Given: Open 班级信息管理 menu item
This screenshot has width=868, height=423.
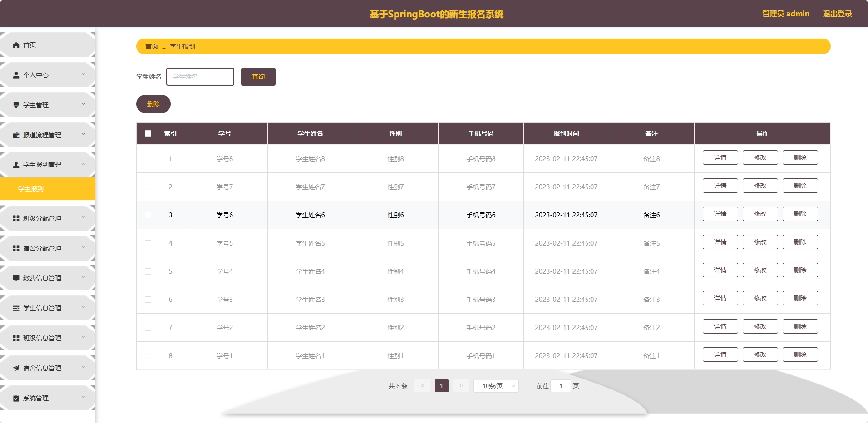Looking at the screenshot, I should (48, 338).
